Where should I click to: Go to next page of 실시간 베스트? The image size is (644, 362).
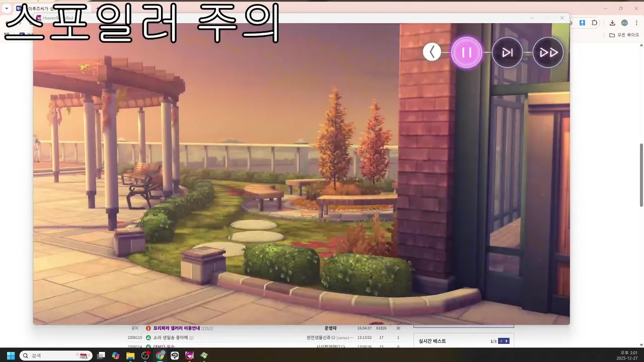tap(507, 341)
